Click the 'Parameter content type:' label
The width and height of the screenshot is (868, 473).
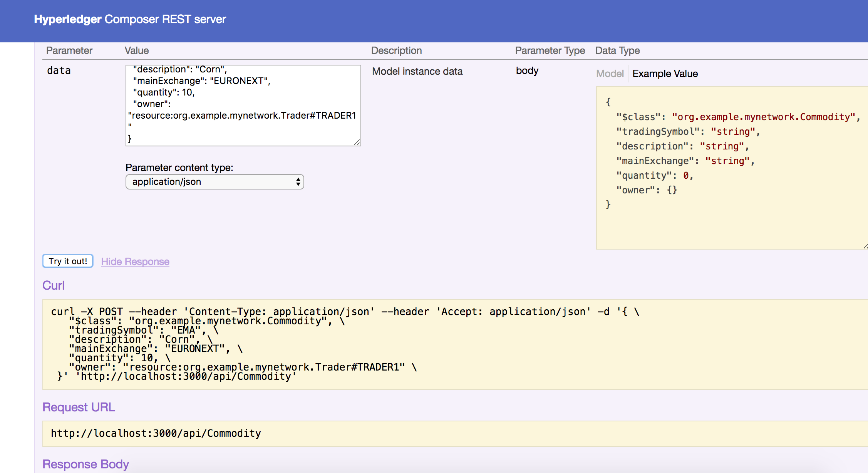tap(179, 168)
